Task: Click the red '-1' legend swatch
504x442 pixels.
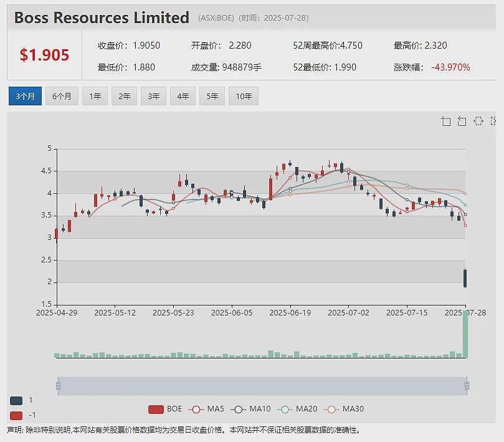Action: pyautogui.click(x=16, y=415)
